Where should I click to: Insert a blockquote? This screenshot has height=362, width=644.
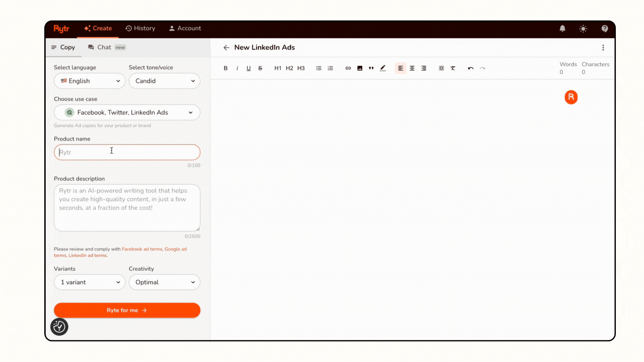click(x=371, y=68)
